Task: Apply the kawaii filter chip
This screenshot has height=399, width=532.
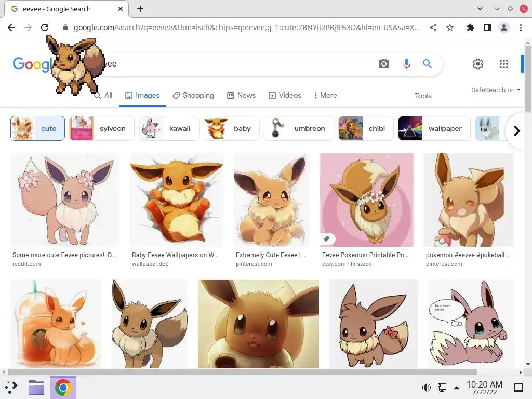Action: (169, 128)
